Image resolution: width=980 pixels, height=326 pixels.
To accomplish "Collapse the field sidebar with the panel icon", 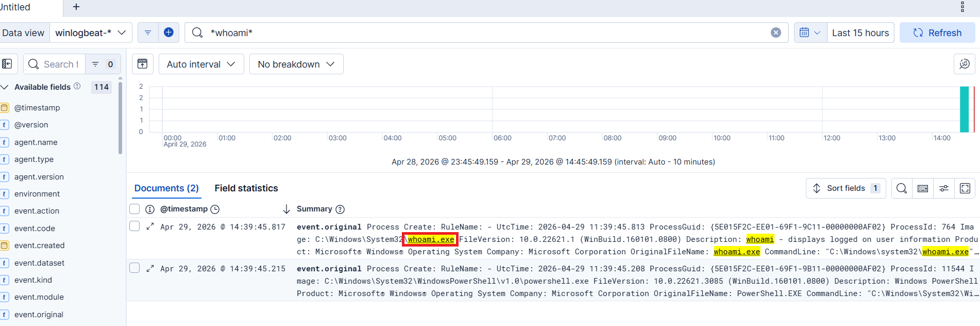I will point(7,64).
